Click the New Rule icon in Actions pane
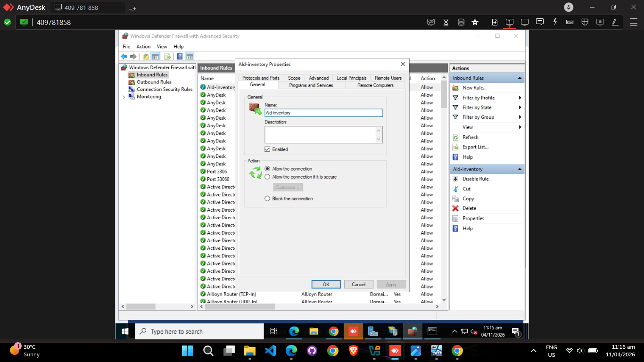Viewport: 644px width, 362px height. [455, 88]
